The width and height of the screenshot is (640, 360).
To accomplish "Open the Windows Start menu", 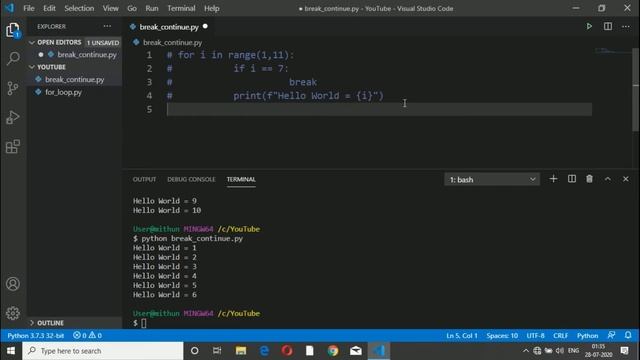I will coord(11,351).
